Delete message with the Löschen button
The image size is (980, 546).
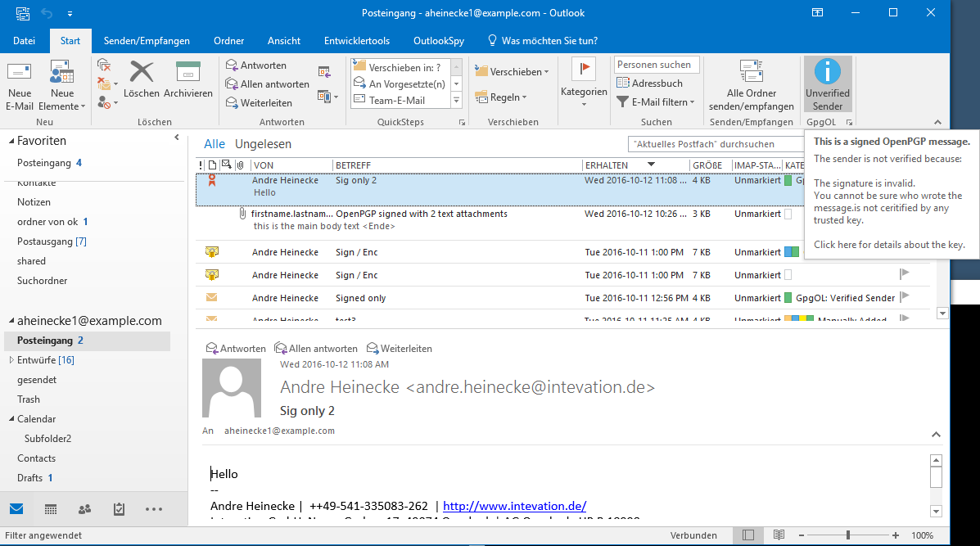coord(142,79)
